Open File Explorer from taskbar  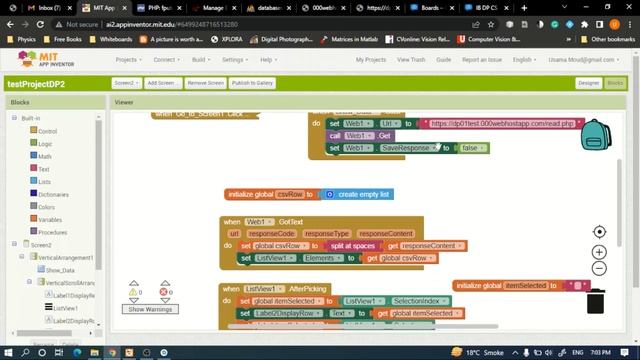(x=94, y=352)
